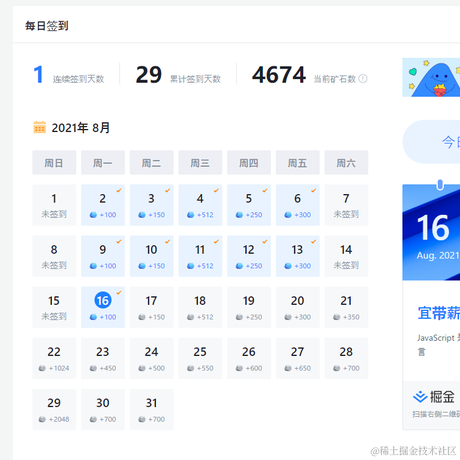Click the blue mascot banner image
460x460 pixels.
pyautogui.click(x=431, y=77)
